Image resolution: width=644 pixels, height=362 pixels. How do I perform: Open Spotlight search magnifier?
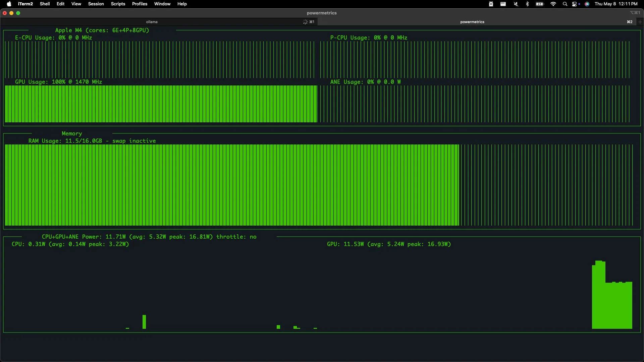click(565, 4)
